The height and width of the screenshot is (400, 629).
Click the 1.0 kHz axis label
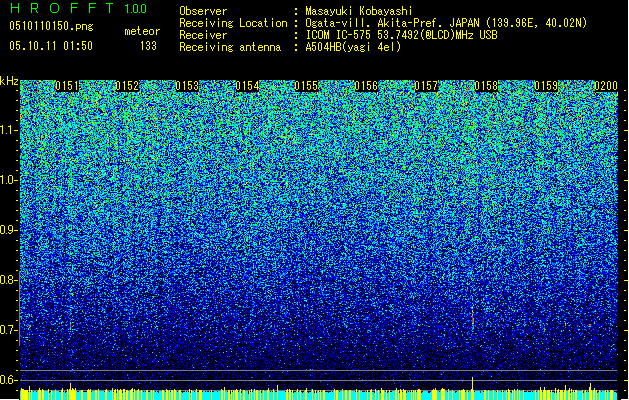point(8,180)
